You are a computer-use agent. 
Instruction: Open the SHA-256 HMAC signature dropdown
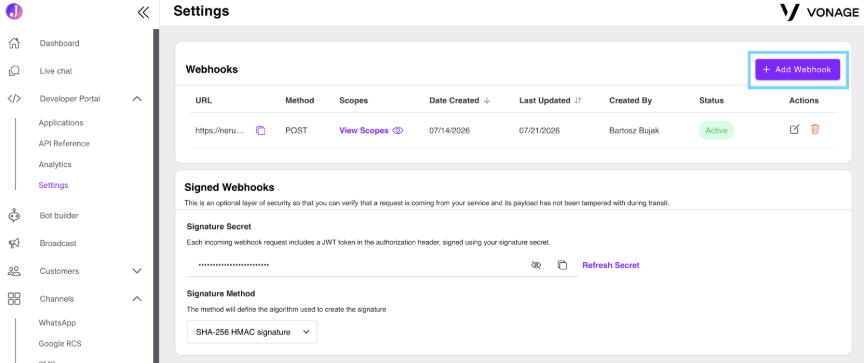tap(252, 332)
